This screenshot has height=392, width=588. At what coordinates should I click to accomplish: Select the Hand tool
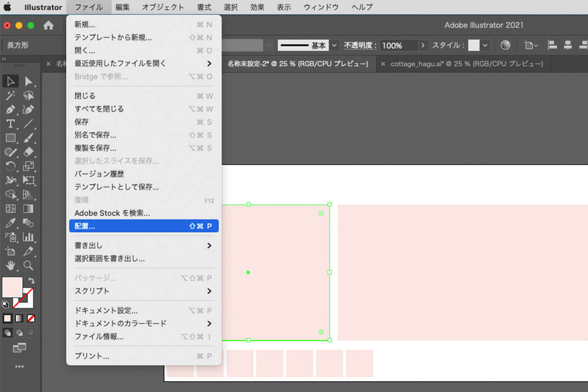10,266
